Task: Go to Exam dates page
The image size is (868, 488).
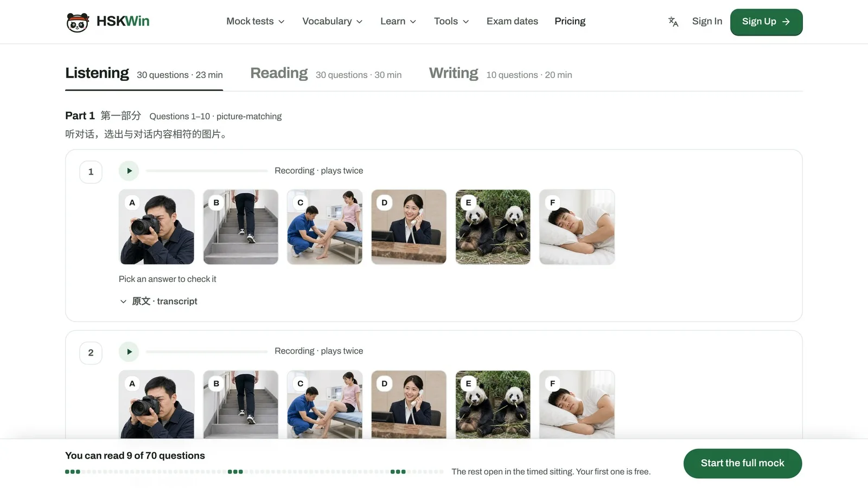Action: pyautogui.click(x=512, y=22)
